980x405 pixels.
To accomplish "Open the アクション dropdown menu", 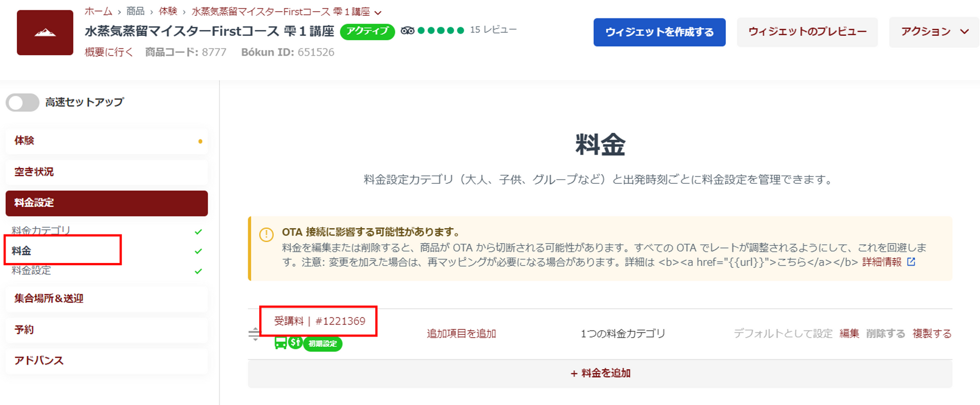I will [x=934, y=32].
